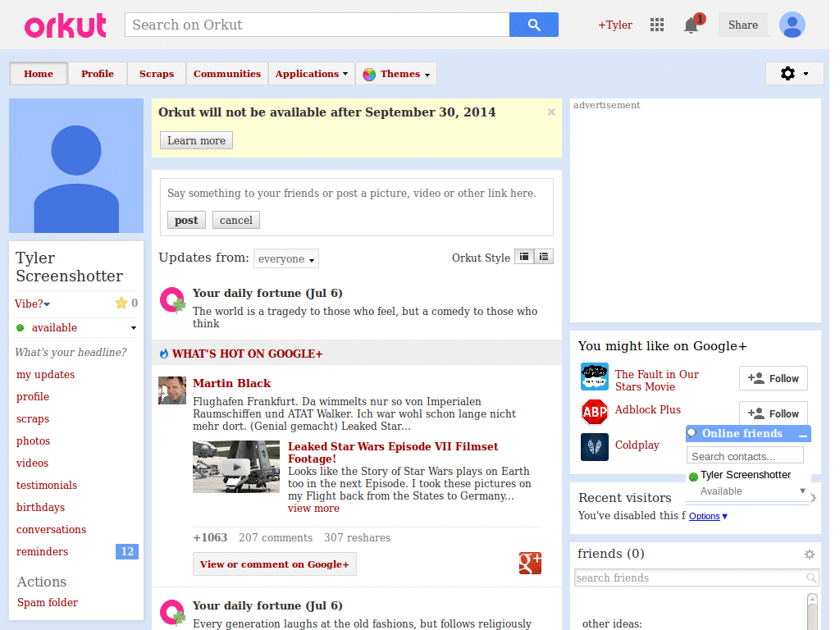840x630 pixels.
Task: Click the cancel button
Action: [x=235, y=220]
